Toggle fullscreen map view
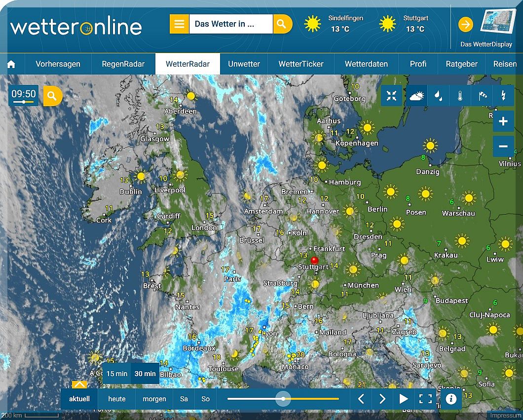This screenshot has width=523, height=420. point(425,399)
